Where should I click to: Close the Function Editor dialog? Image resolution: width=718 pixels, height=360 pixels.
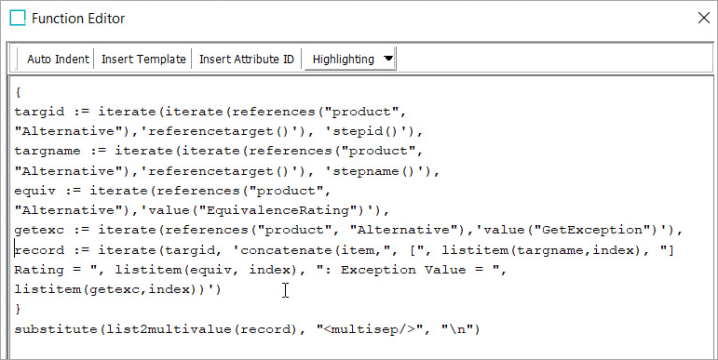click(x=703, y=18)
